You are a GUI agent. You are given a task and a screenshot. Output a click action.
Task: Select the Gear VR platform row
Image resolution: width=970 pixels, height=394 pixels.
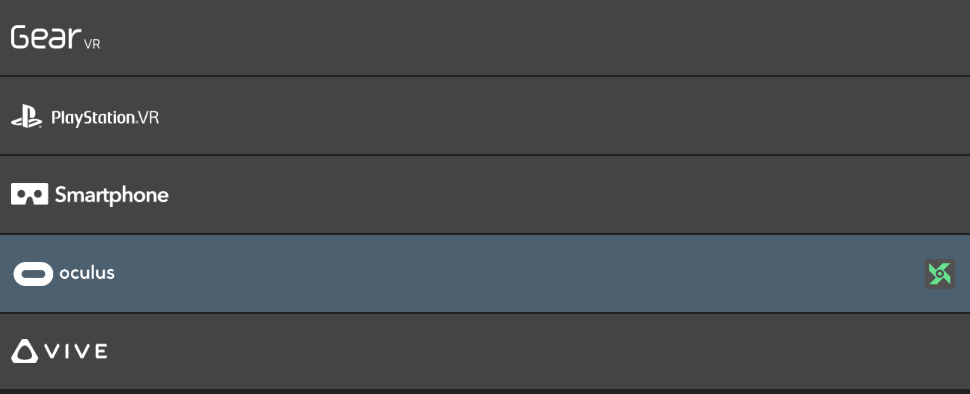click(x=485, y=37)
